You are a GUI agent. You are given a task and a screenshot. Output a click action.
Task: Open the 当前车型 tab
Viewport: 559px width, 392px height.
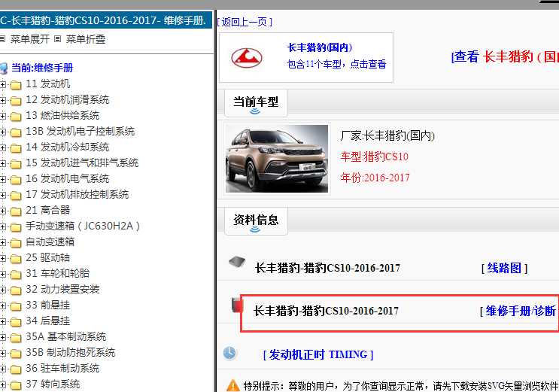point(256,103)
